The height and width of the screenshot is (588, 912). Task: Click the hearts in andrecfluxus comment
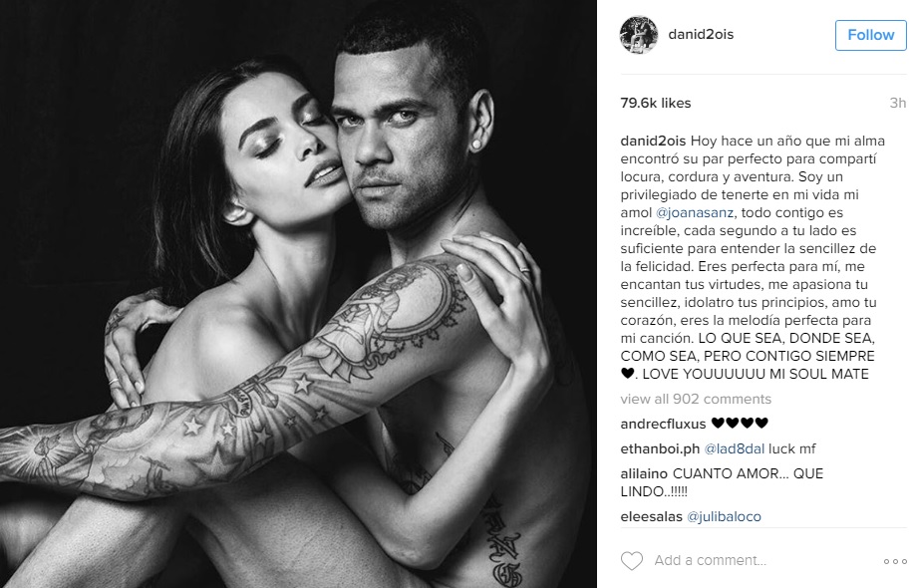[x=740, y=424]
